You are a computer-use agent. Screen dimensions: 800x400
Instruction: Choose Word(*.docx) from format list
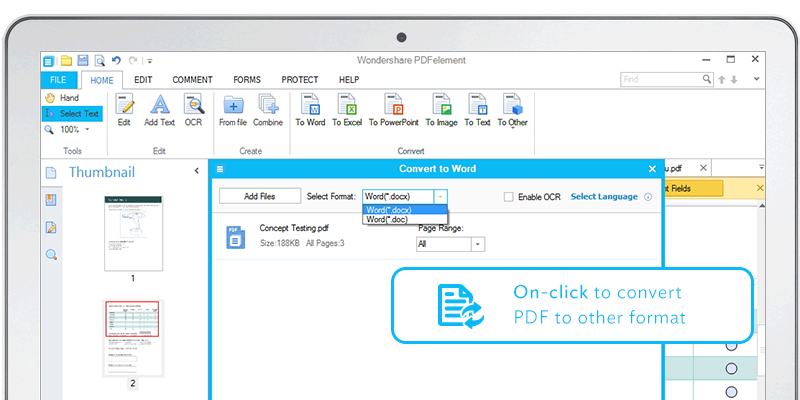pyautogui.click(x=405, y=210)
